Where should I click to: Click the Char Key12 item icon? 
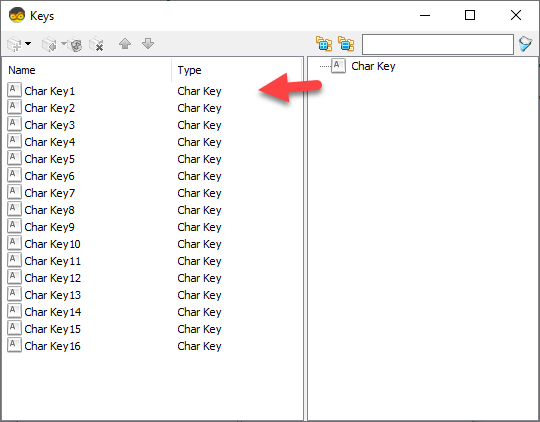pyautogui.click(x=14, y=278)
